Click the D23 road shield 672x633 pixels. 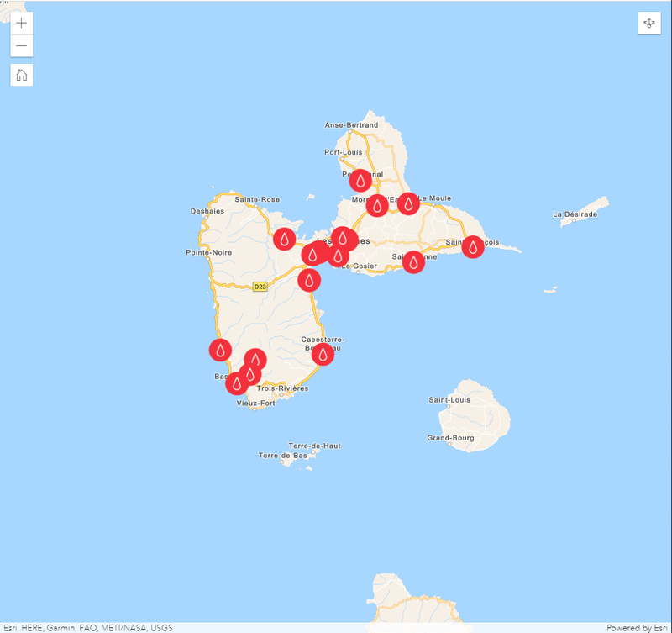[260, 287]
